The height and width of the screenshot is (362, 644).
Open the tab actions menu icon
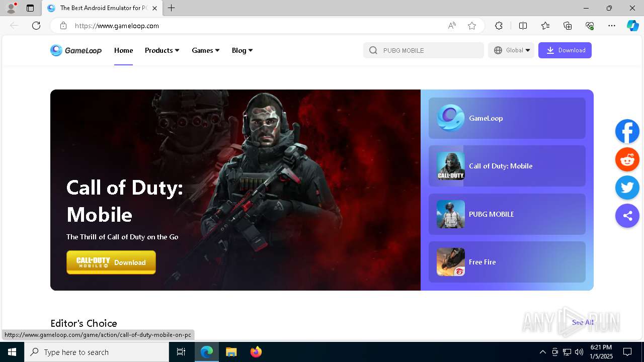30,8
